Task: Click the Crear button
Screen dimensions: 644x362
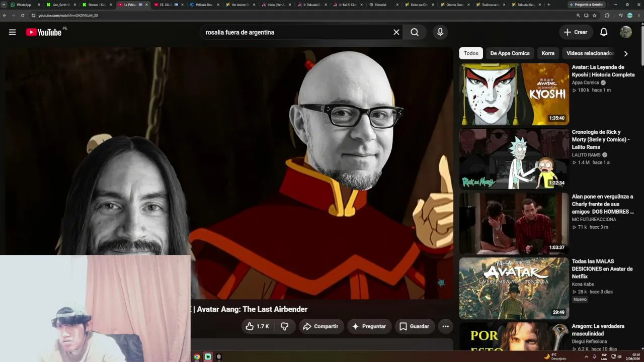Action: pos(576,32)
